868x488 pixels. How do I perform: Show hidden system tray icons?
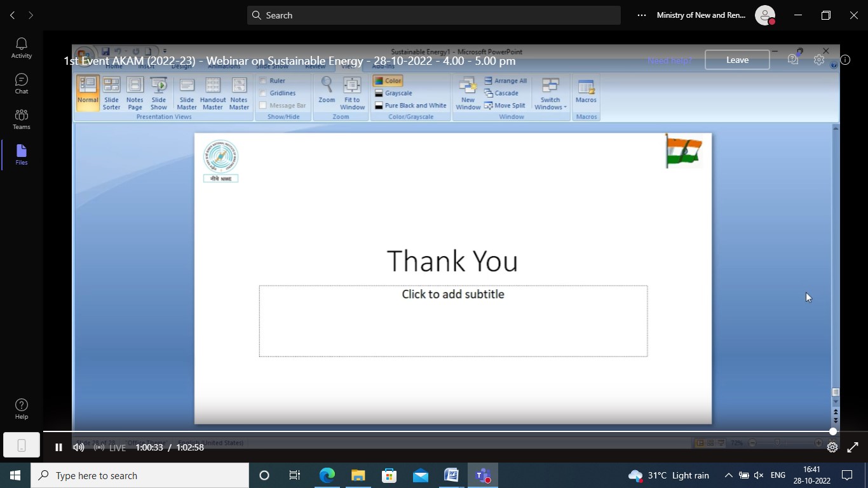pos(728,475)
